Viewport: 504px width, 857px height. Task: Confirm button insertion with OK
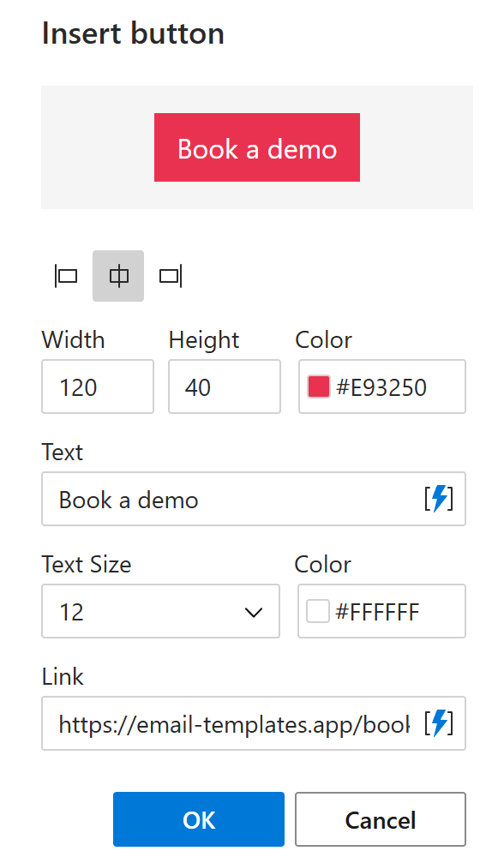198,819
